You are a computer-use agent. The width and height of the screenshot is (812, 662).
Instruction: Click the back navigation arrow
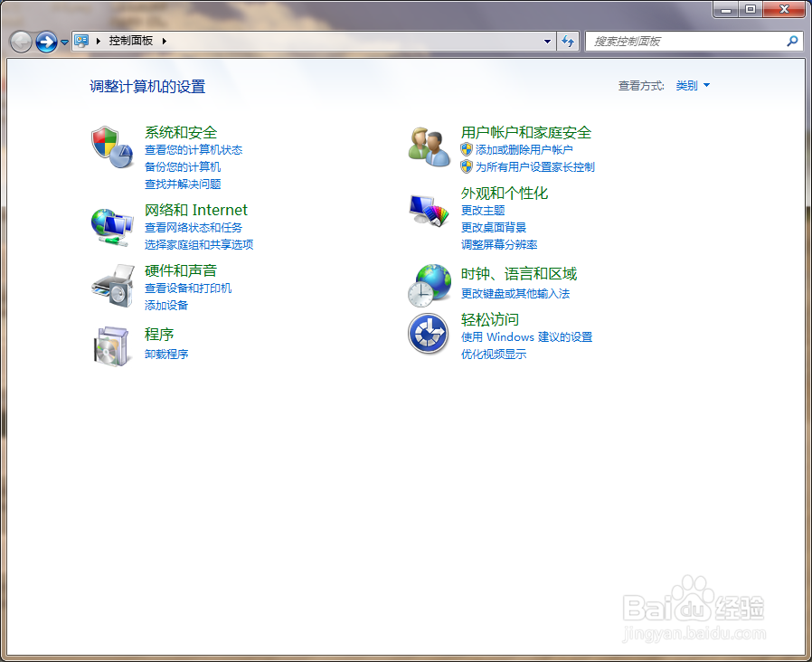tap(20, 41)
